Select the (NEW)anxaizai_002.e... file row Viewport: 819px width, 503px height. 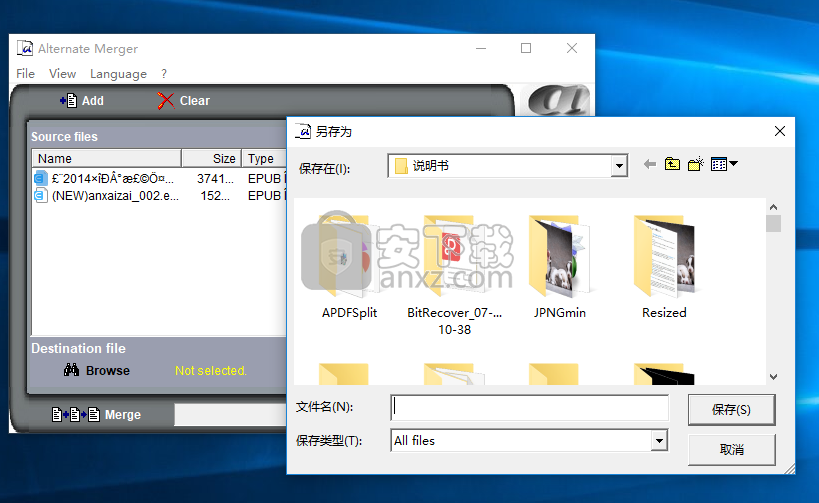point(159,195)
